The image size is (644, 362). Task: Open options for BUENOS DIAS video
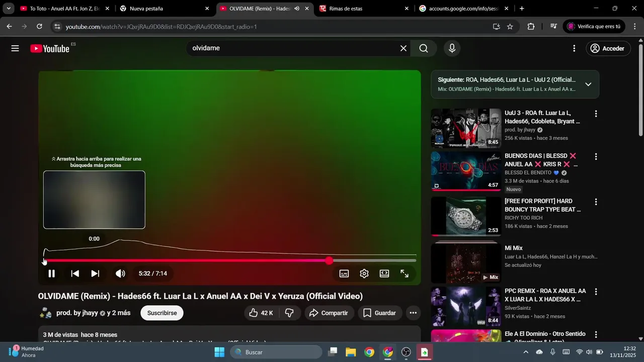[596, 157]
